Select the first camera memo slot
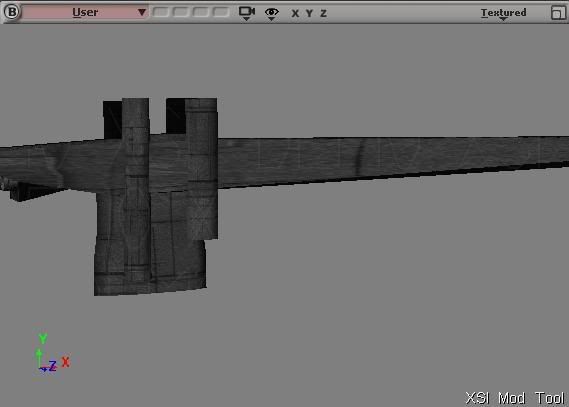569x407 pixels. [x=161, y=12]
